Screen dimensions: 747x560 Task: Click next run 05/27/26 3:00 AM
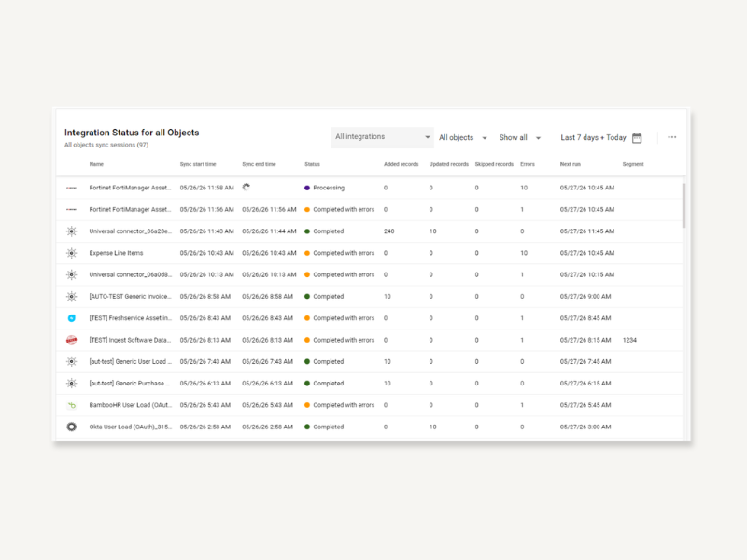click(x=585, y=427)
